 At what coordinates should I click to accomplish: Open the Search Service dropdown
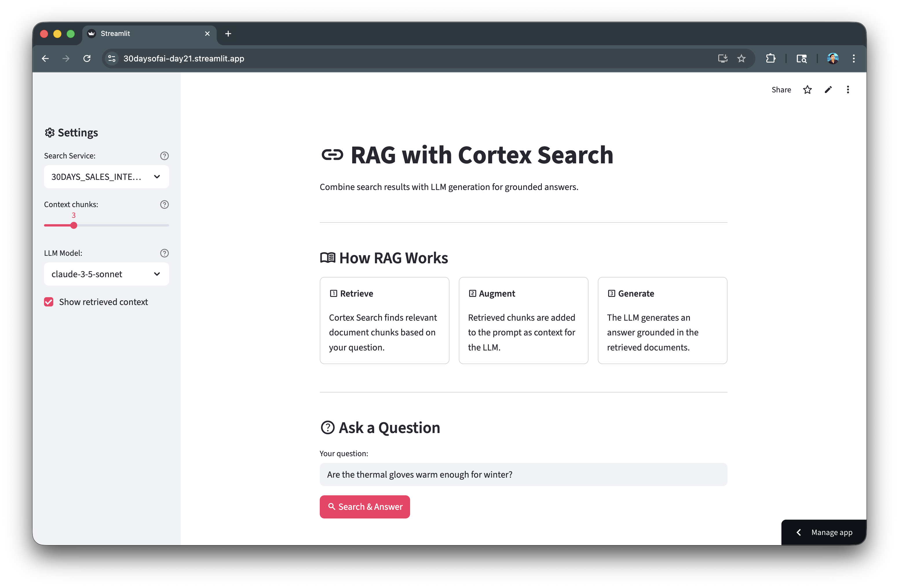[x=107, y=177]
